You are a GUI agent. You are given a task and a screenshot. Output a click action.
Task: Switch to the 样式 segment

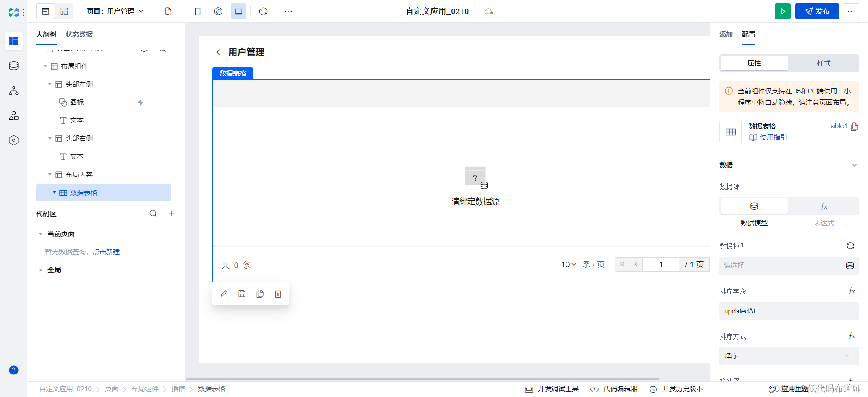[824, 63]
